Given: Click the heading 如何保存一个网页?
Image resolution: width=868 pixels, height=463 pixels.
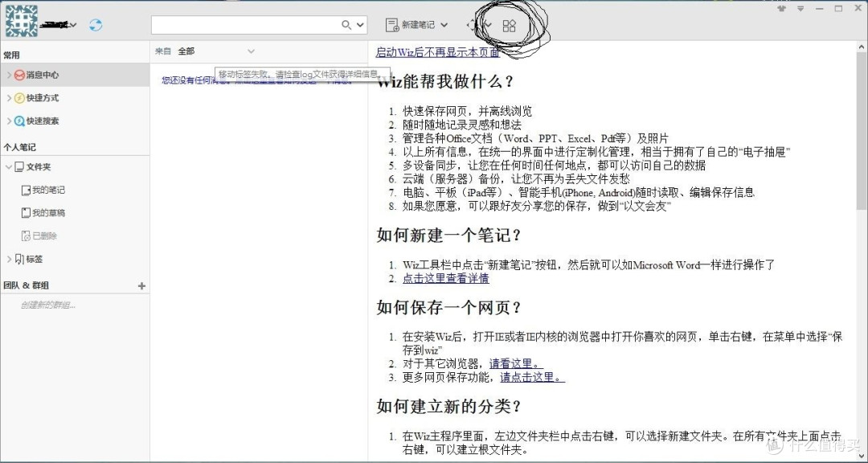Looking at the screenshot, I should (x=449, y=307).
